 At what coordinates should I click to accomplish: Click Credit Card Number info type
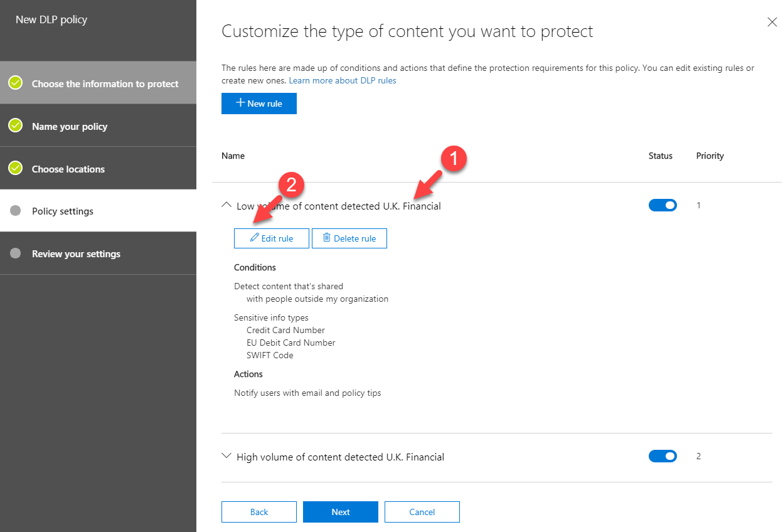pyautogui.click(x=285, y=330)
